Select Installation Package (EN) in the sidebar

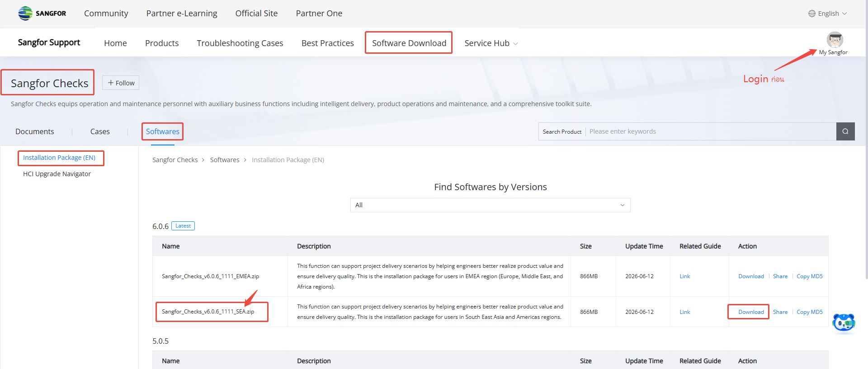tap(59, 158)
